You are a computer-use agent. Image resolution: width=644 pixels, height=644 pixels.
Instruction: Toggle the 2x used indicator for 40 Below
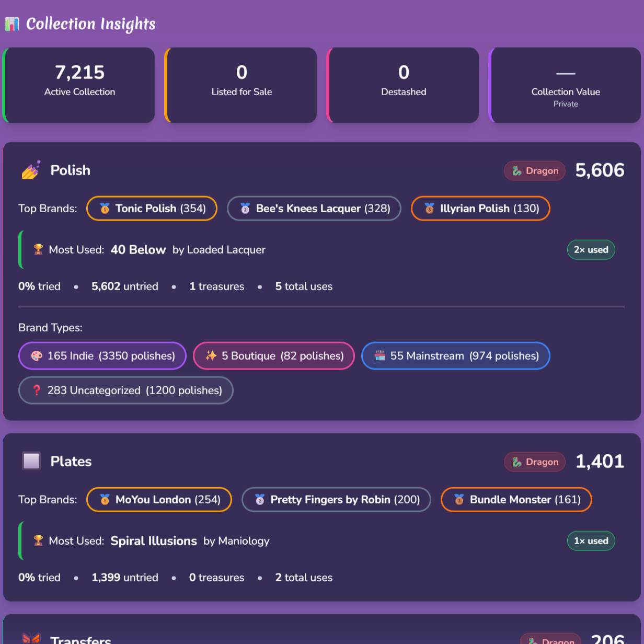[591, 250]
